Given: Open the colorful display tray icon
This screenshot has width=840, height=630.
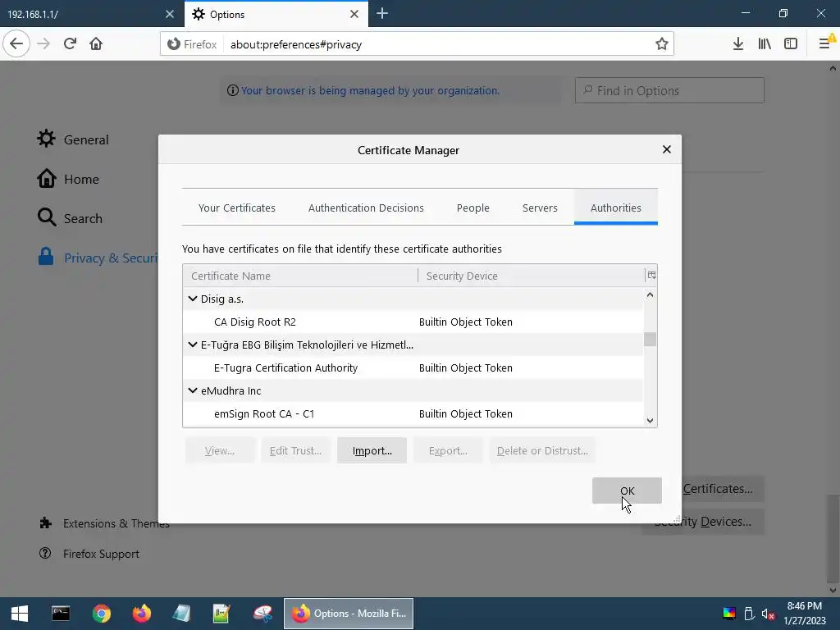Looking at the screenshot, I should tap(729, 614).
